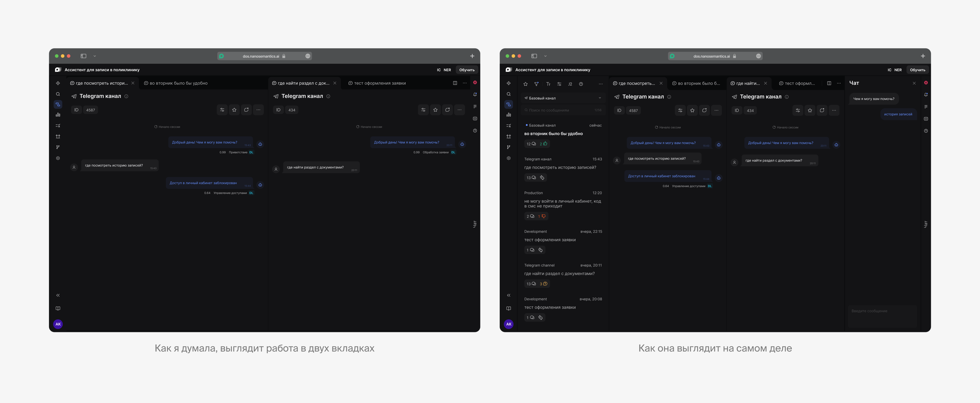Close 'где посмотреть истори...' tab in left window
The width and height of the screenshot is (980, 403).
[133, 83]
